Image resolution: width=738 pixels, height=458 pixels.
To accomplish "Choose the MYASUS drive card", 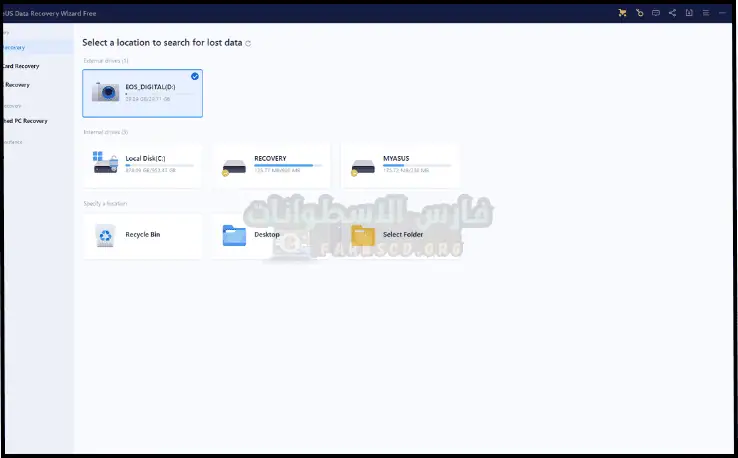I will (x=400, y=164).
